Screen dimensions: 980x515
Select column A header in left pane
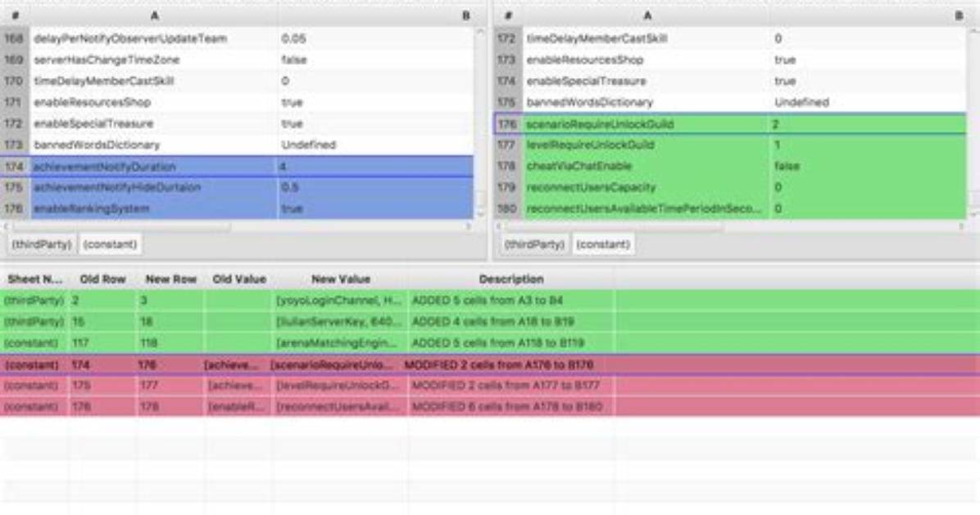pos(154,16)
